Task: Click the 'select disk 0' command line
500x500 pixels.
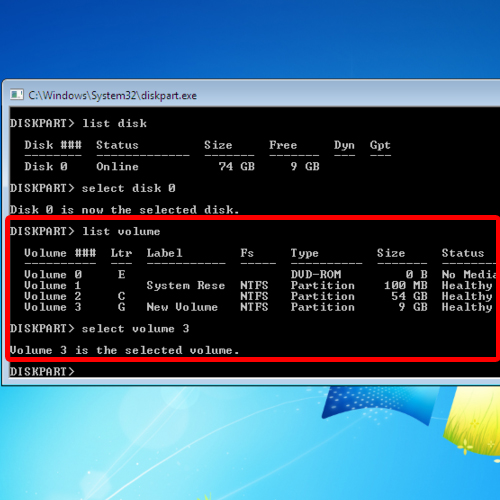Action: click(93, 188)
